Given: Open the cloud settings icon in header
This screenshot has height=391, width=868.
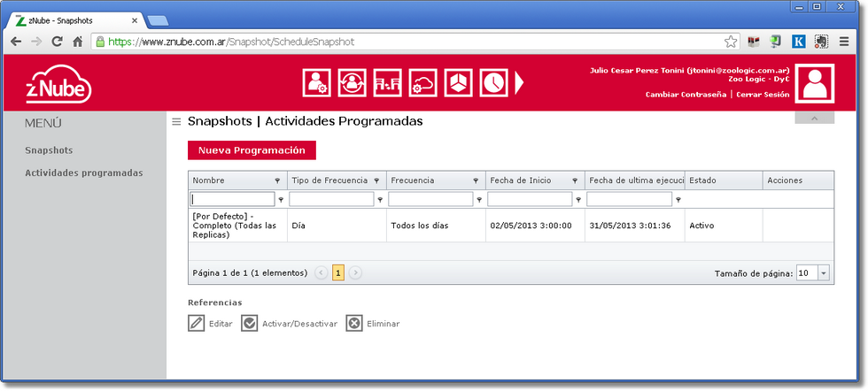Looking at the screenshot, I should click(422, 82).
